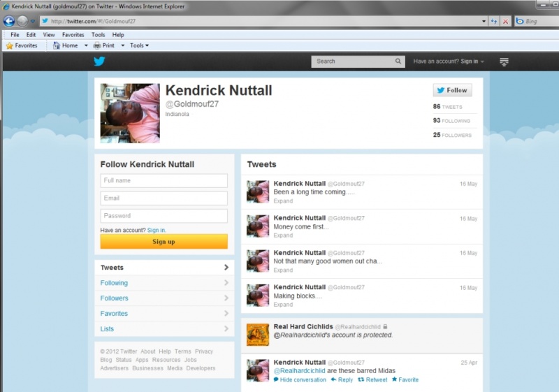Select Favorites in the sidebar list
559x392 pixels.
164,314
